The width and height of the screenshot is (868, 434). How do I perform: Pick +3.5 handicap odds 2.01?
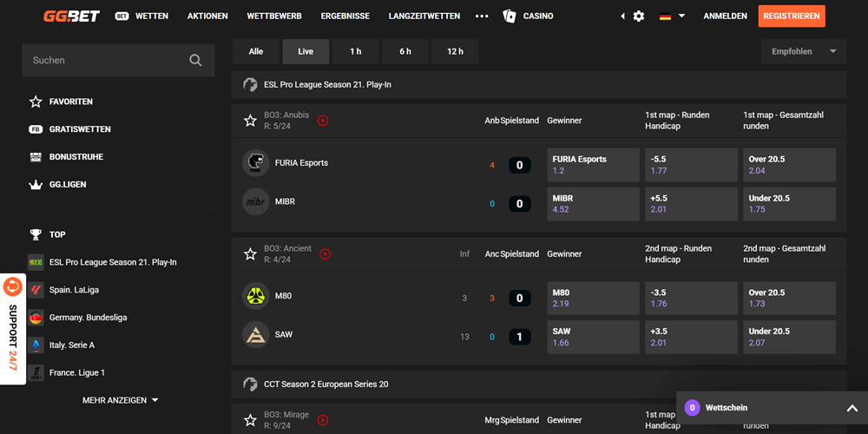click(x=692, y=337)
